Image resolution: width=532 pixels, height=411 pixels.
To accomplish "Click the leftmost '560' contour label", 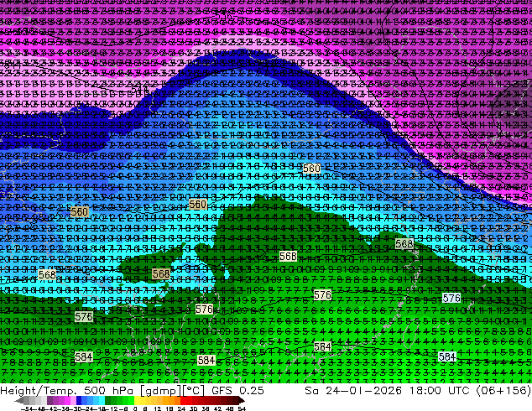I will pos(80,212).
